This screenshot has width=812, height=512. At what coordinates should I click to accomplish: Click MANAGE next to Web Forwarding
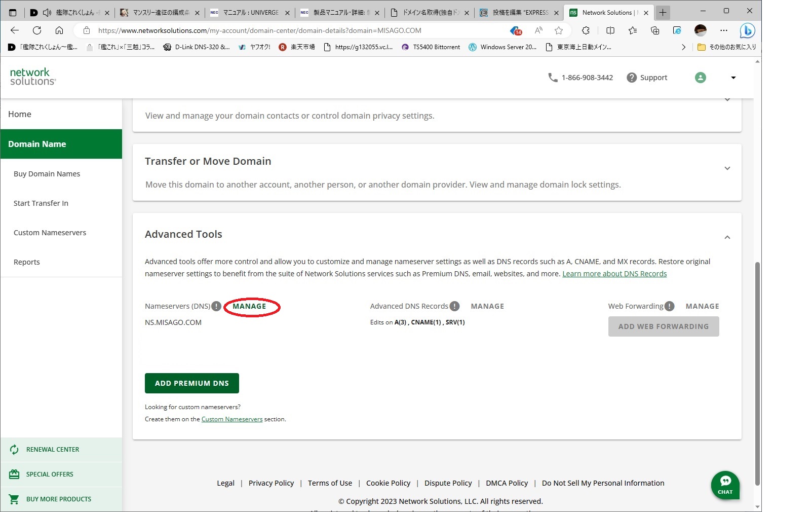[x=702, y=306]
